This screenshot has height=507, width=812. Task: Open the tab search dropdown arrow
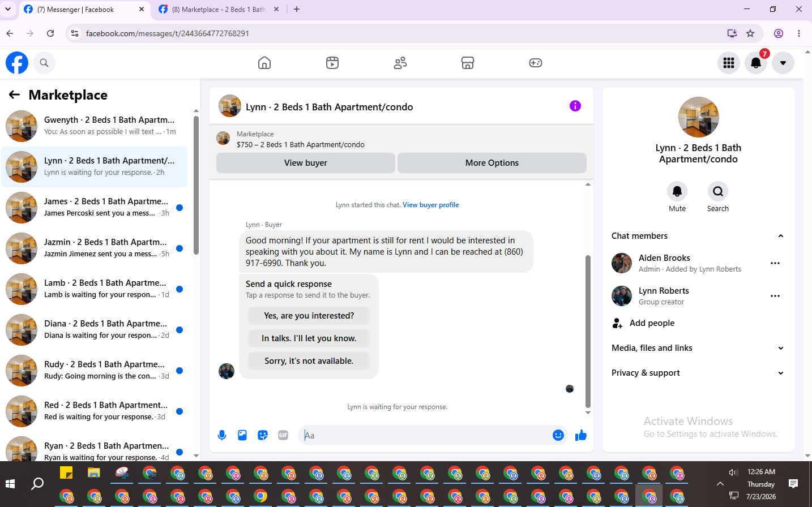pos(8,9)
